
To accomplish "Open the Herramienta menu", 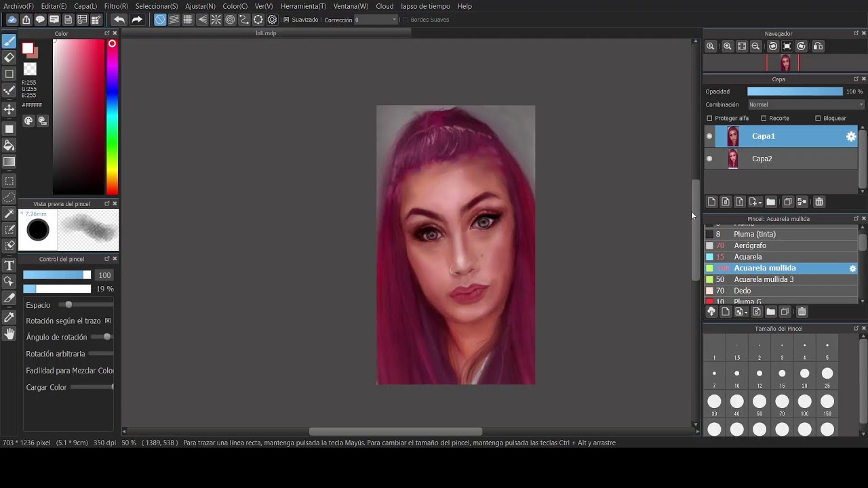I will coord(303,6).
